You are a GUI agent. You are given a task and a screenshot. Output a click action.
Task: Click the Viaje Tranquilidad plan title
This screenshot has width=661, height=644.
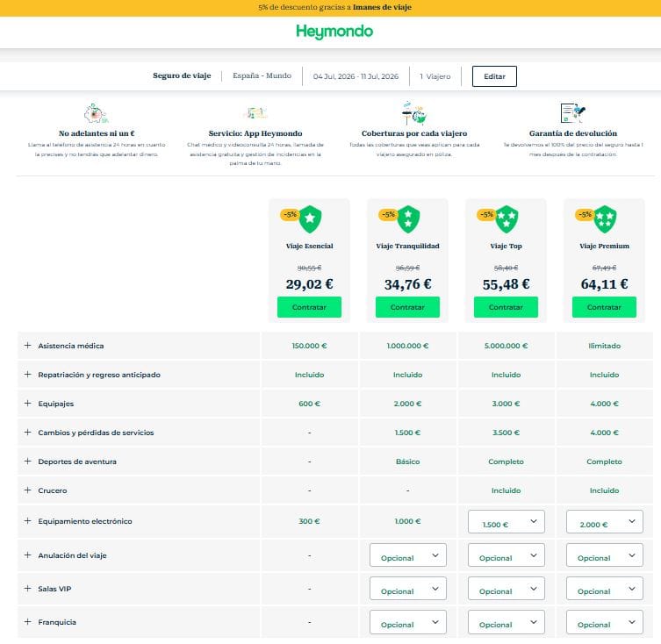(x=407, y=247)
